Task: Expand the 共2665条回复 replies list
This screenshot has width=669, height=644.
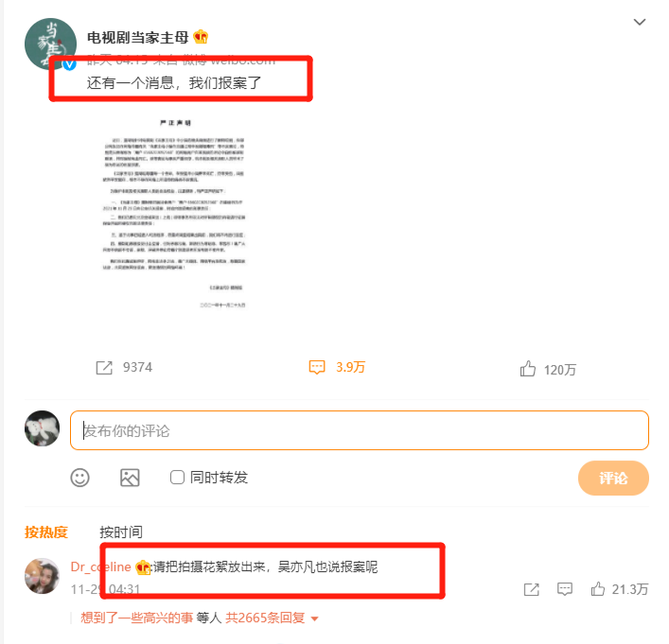Action: coord(265,618)
